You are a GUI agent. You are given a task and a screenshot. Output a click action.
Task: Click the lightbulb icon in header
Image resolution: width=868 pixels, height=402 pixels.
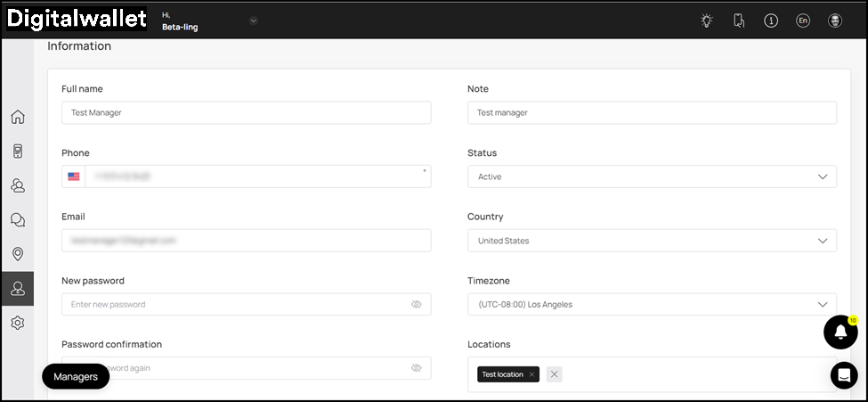(x=707, y=21)
